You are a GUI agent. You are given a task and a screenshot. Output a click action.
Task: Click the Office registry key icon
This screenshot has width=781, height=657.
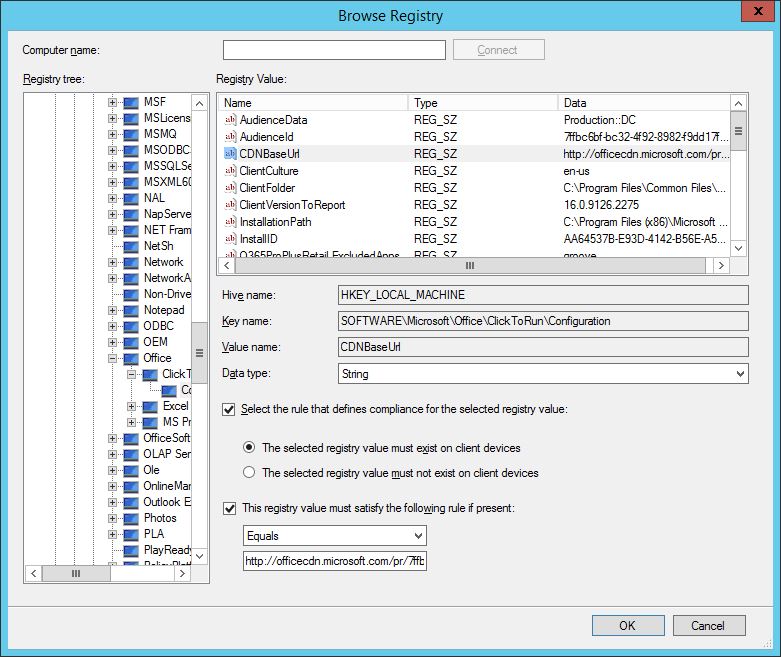[131, 358]
